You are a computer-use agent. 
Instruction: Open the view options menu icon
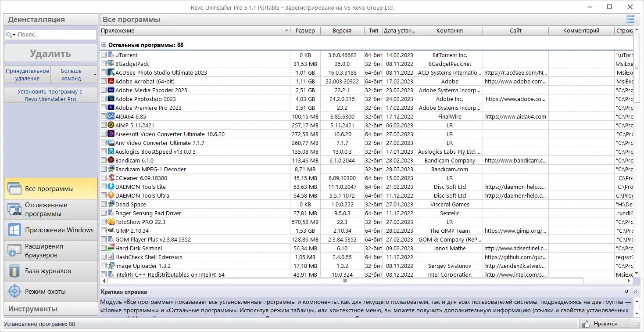pyautogui.click(x=630, y=19)
